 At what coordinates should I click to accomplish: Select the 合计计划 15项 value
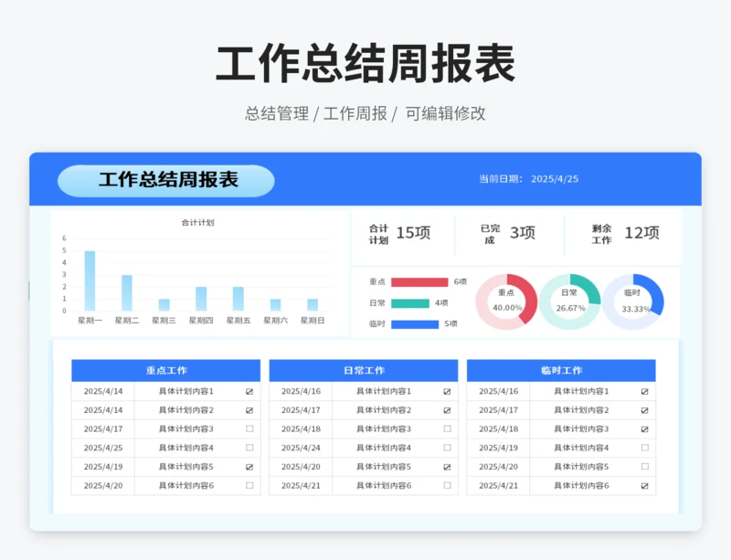click(413, 233)
